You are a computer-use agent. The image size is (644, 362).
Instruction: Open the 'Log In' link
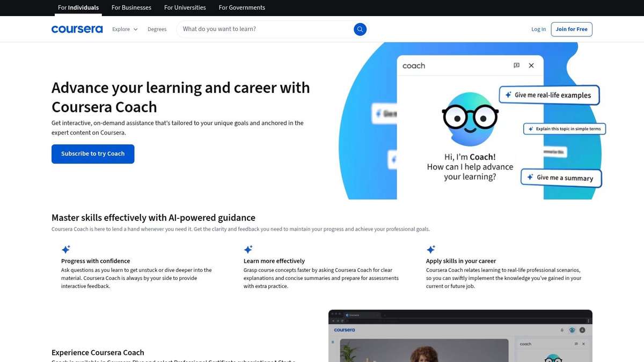538,29
